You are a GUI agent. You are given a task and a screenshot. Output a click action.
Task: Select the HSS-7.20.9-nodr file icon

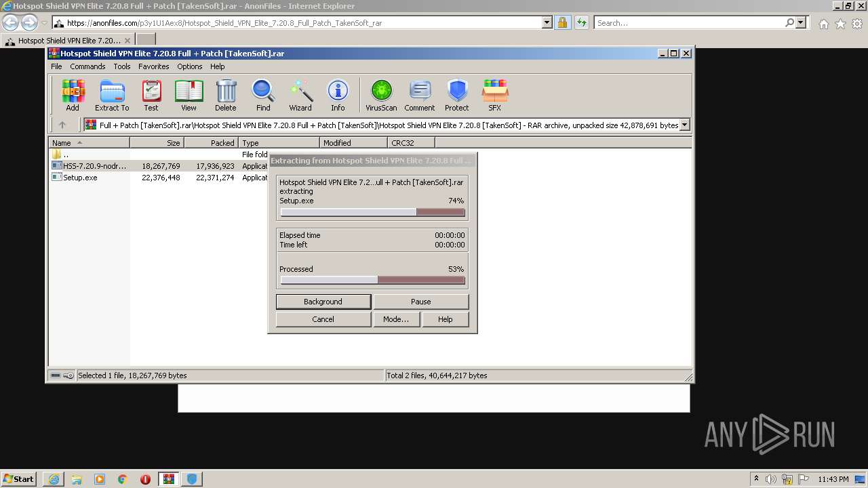[57, 166]
